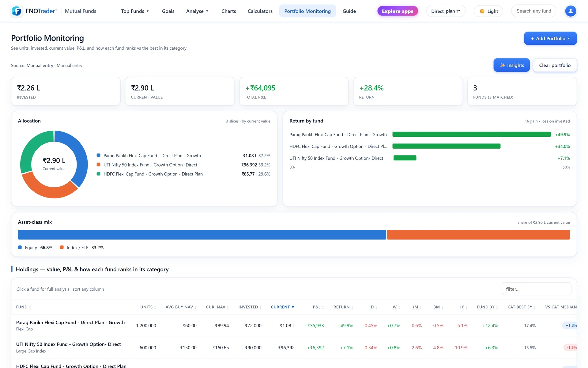This screenshot has height=368, width=588.
Task: Select the Portfolio Monitoring tab
Action: coord(307,11)
